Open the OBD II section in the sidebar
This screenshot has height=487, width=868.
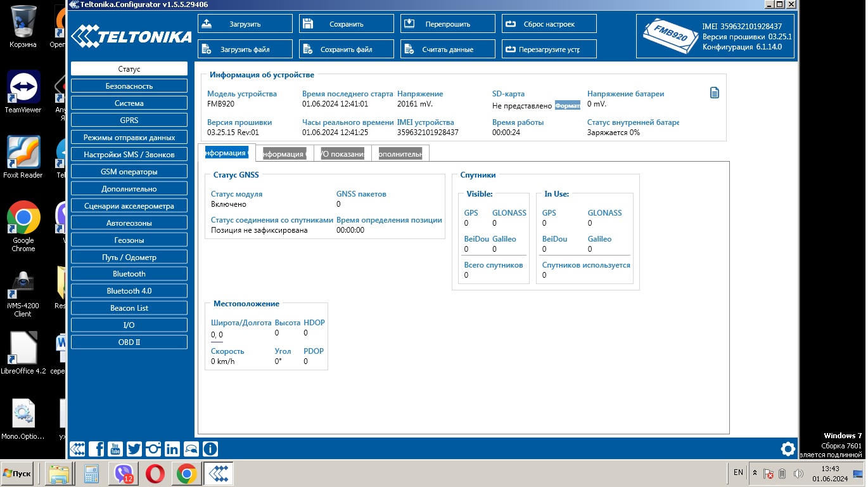[129, 342]
